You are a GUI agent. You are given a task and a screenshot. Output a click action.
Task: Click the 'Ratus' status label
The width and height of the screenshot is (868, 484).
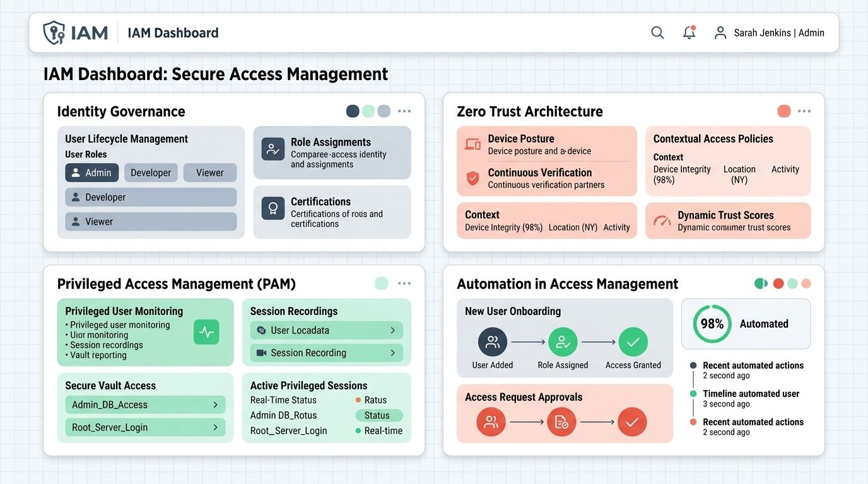pyautogui.click(x=375, y=400)
